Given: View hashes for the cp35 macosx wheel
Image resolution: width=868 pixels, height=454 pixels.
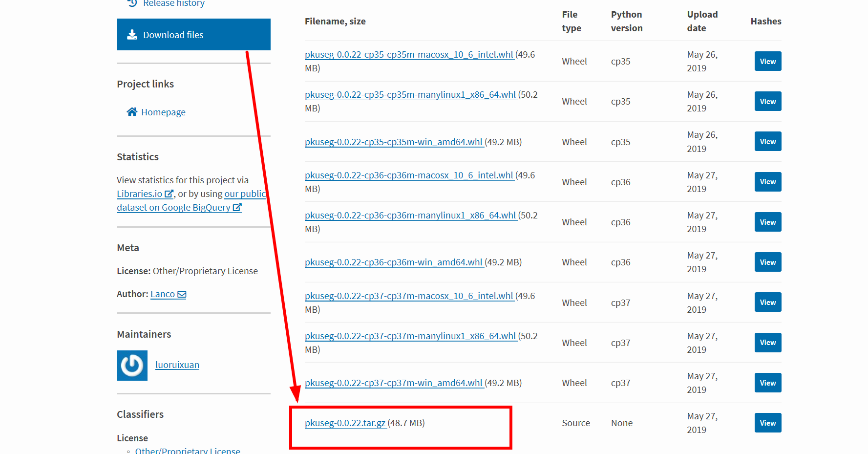Looking at the screenshot, I should pyautogui.click(x=767, y=61).
